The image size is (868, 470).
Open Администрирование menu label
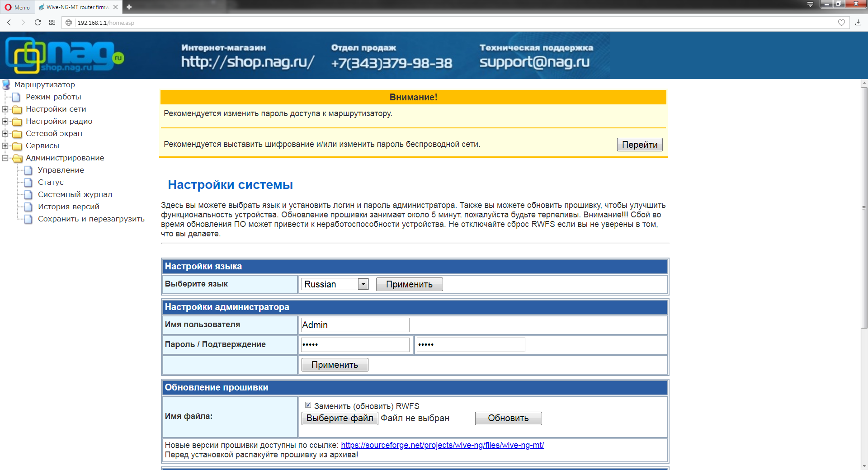[x=65, y=158]
